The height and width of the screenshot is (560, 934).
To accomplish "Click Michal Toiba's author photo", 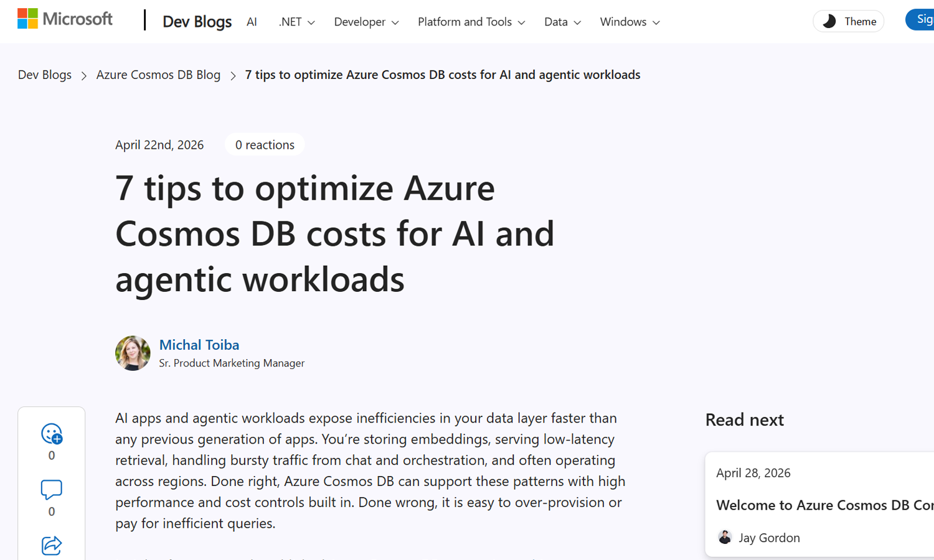I will click(133, 353).
